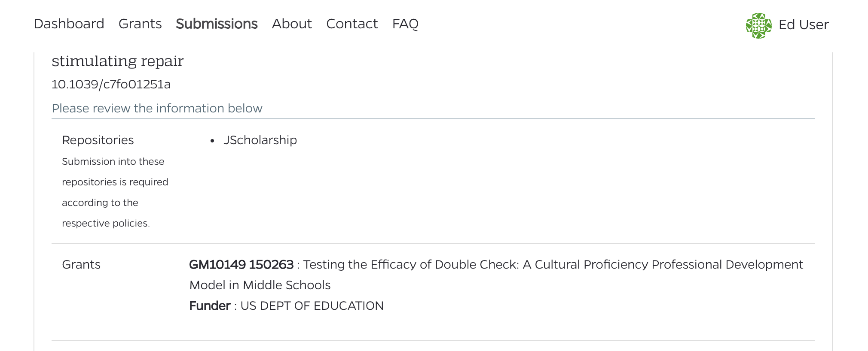
Task: Open the FAQ page
Action: tap(405, 24)
